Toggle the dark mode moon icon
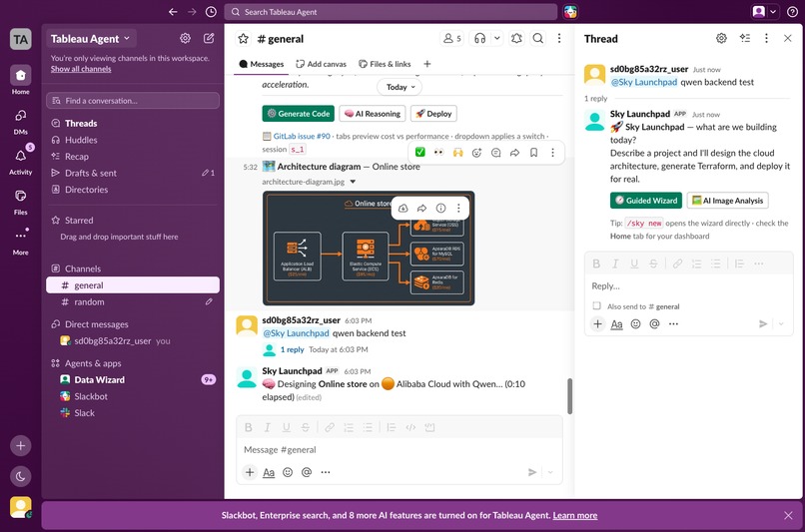This screenshot has width=805, height=532. 21,476
